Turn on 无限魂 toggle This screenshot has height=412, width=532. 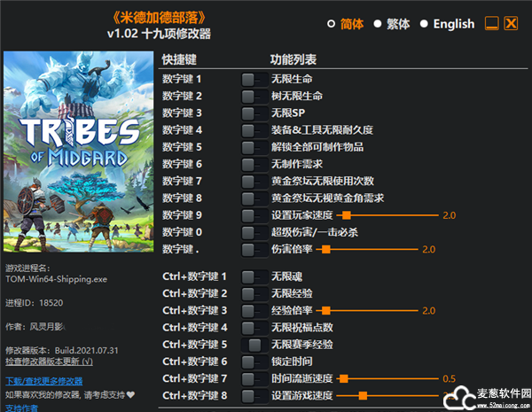[254, 276]
